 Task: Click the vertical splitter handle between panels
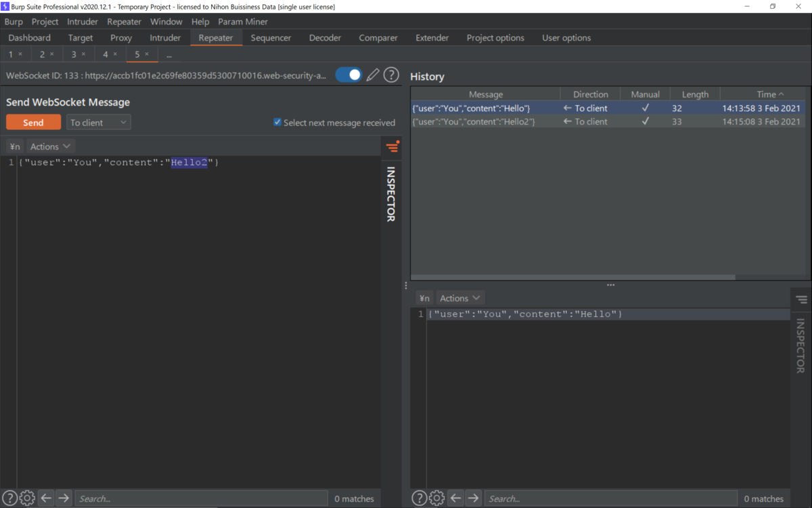[406, 285]
